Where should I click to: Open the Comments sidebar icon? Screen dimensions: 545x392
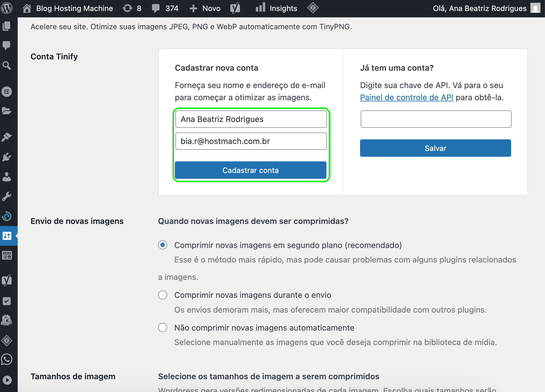pos(6,45)
